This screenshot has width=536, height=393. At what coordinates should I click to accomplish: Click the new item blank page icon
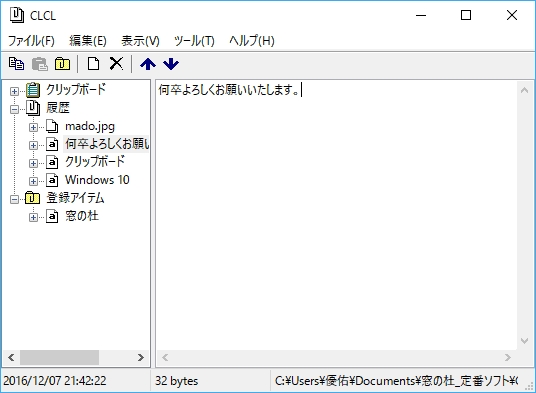click(x=93, y=64)
